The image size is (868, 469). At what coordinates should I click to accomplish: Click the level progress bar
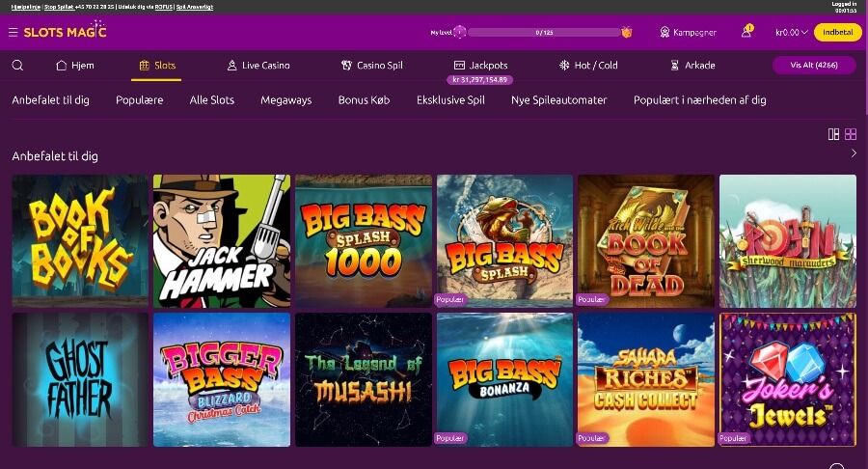point(543,32)
